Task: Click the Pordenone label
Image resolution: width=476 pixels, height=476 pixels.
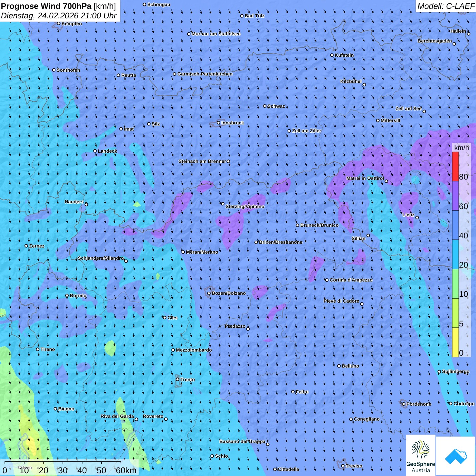Action: click(419, 404)
